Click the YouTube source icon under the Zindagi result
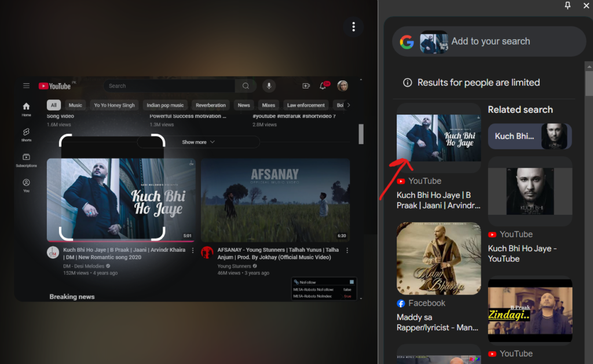Image resolution: width=593 pixels, height=364 pixels. pos(492,354)
